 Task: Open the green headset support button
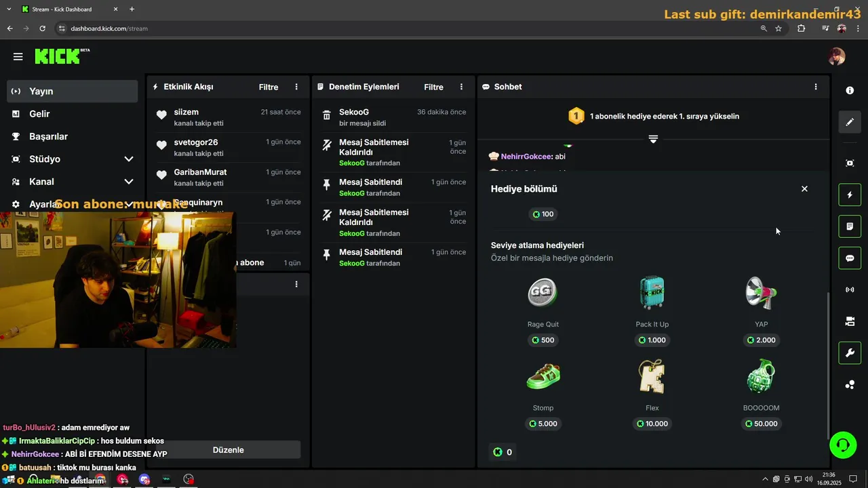coord(843,445)
